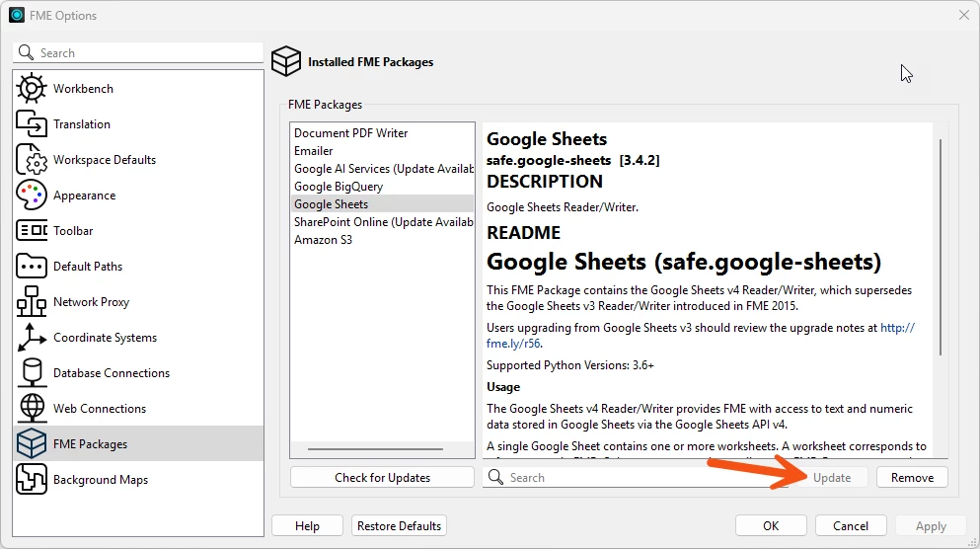
Task: Select the Amazon S3 package
Action: coord(382,240)
